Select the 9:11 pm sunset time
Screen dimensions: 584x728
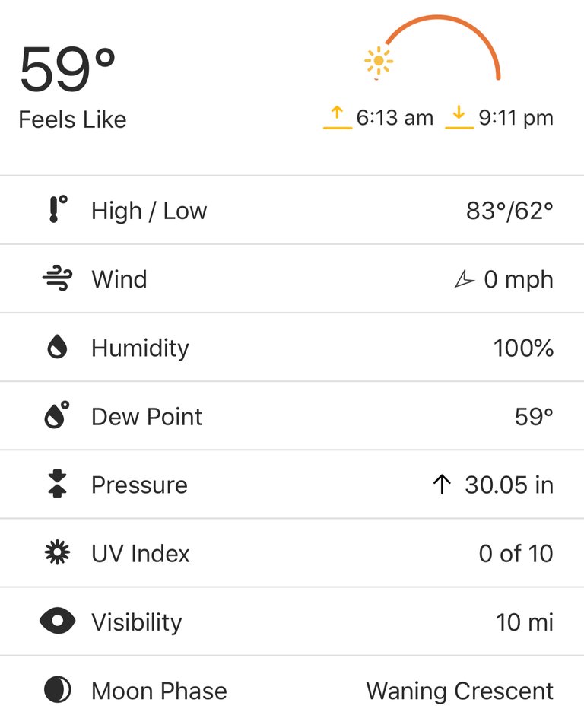pyautogui.click(x=516, y=118)
